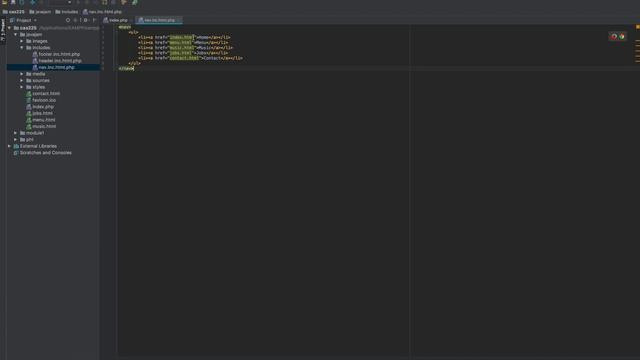
Task: Click the save all toolbar icon
Action: point(13,2)
